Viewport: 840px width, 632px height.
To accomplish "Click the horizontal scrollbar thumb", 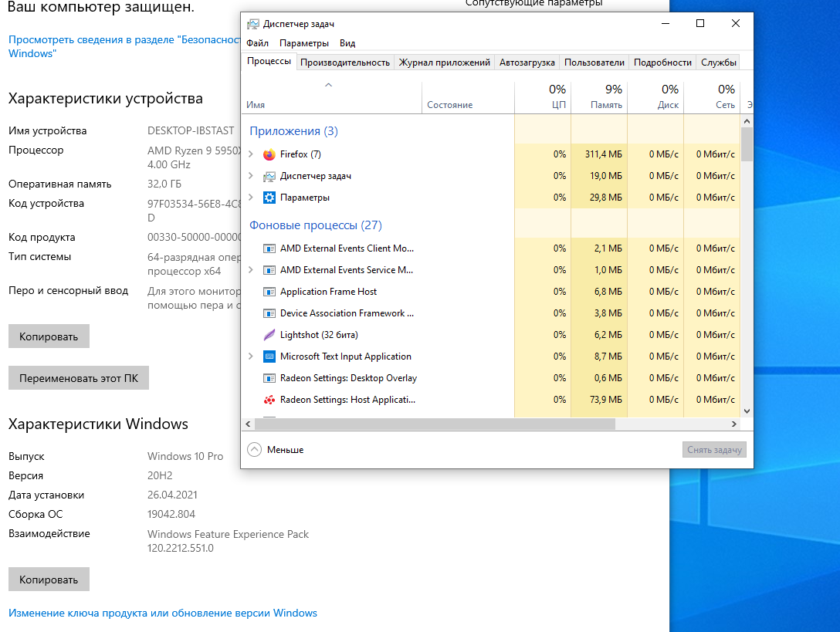I will coord(435,424).
